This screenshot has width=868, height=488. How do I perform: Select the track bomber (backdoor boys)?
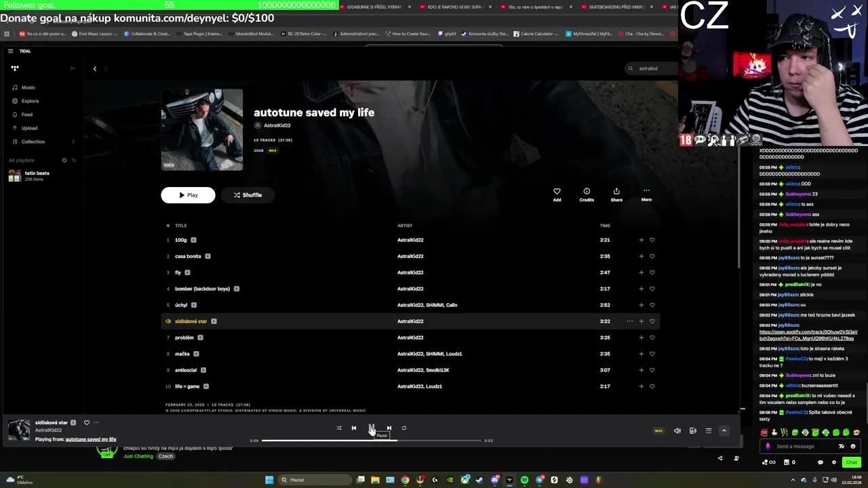[x=202, y=289]
